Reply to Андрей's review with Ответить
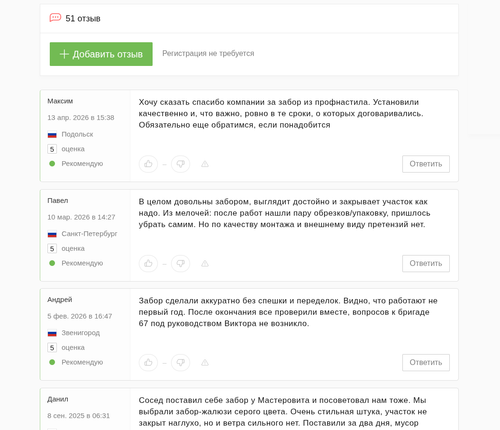The height and width of the screenshot is (430, 500). coord(426,363)
